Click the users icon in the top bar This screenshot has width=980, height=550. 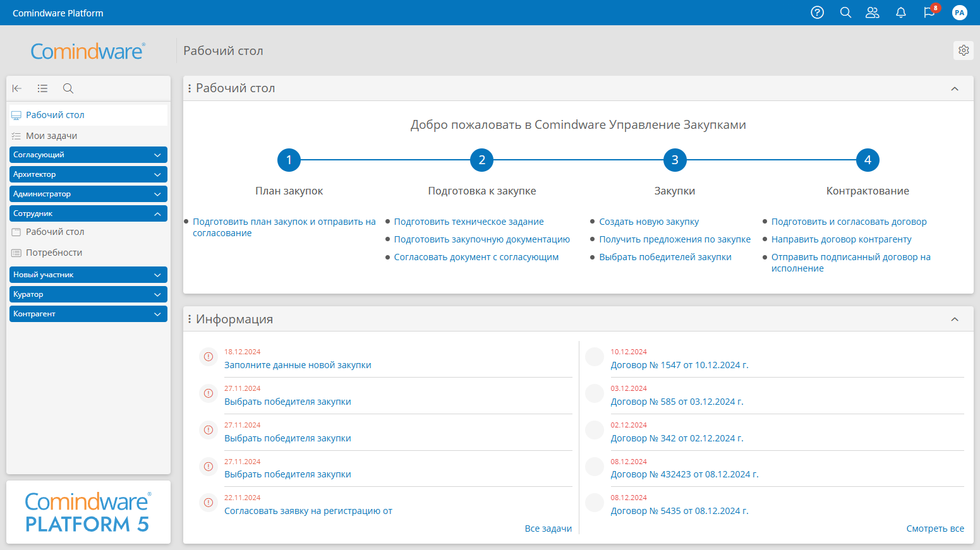873,12
